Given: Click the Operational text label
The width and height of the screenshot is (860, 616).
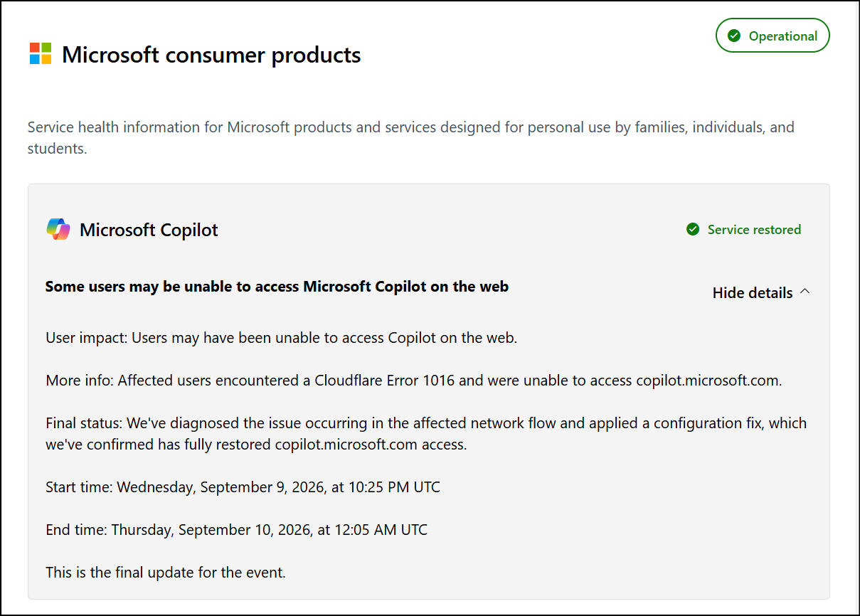Looking at the screenshot, I should point(783,36).
